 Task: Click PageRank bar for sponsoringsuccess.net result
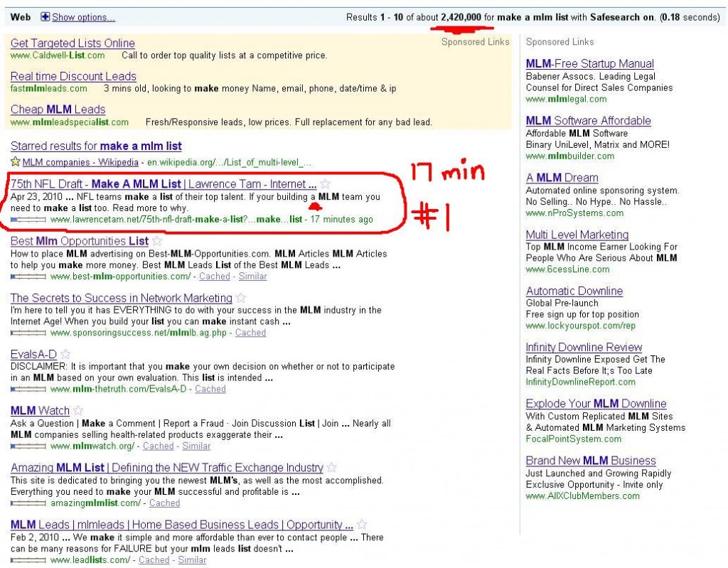(28, 333)
